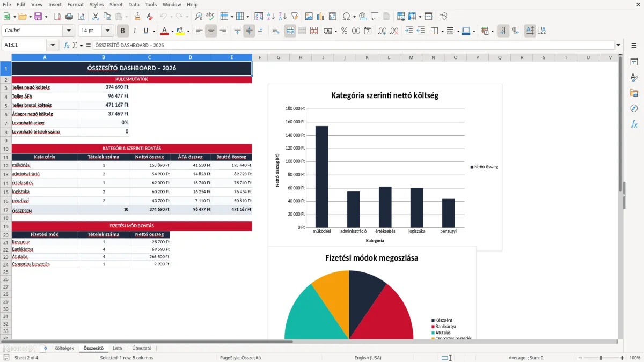The width and height of the screenshot is (644, 362).
Task: Click the Headers and Footers icon
Action: click(386, 17)
